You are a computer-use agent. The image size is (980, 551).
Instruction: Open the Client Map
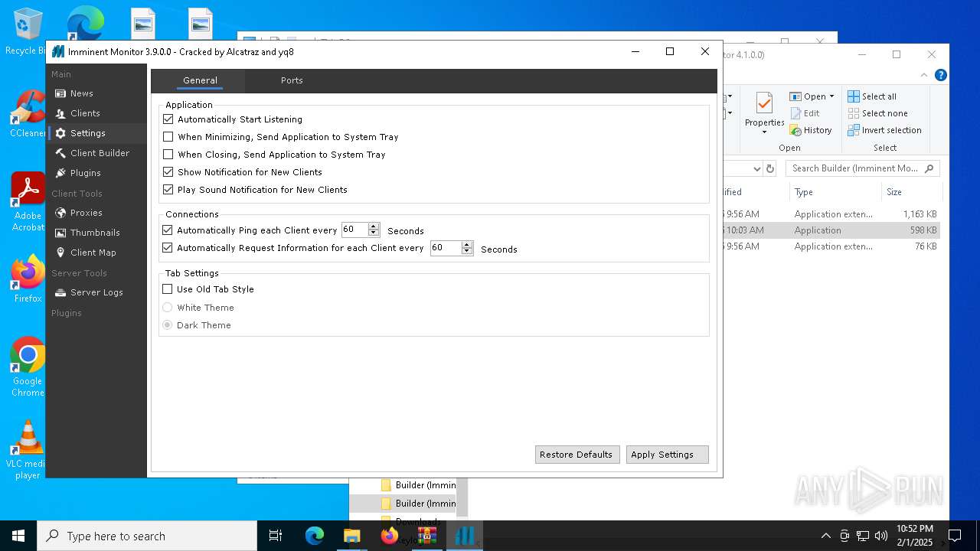[93, 253]
